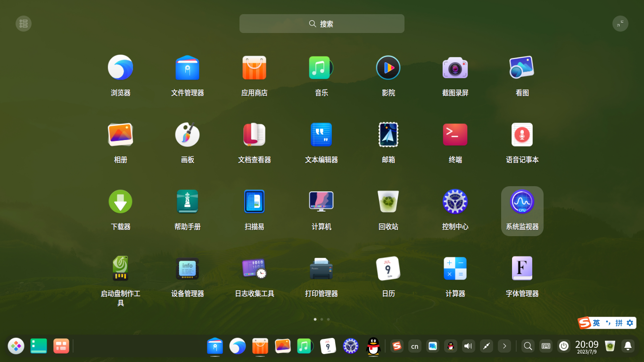Image resolution: width=644 pixels, height=362 pixels.
Task: Open 字体管理器 font manager
Action: pos(522,269)
